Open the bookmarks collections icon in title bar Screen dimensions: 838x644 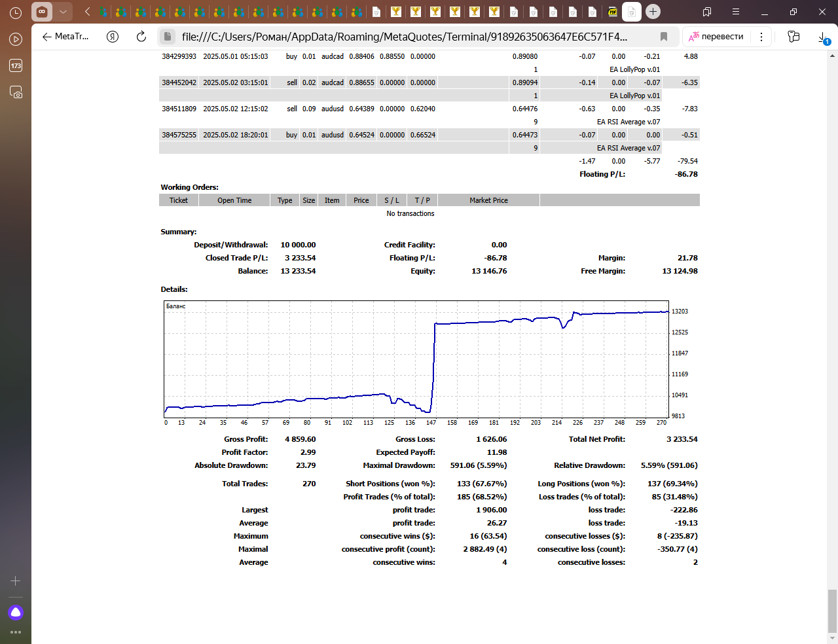pyautogui.click(x=707, y=12)
